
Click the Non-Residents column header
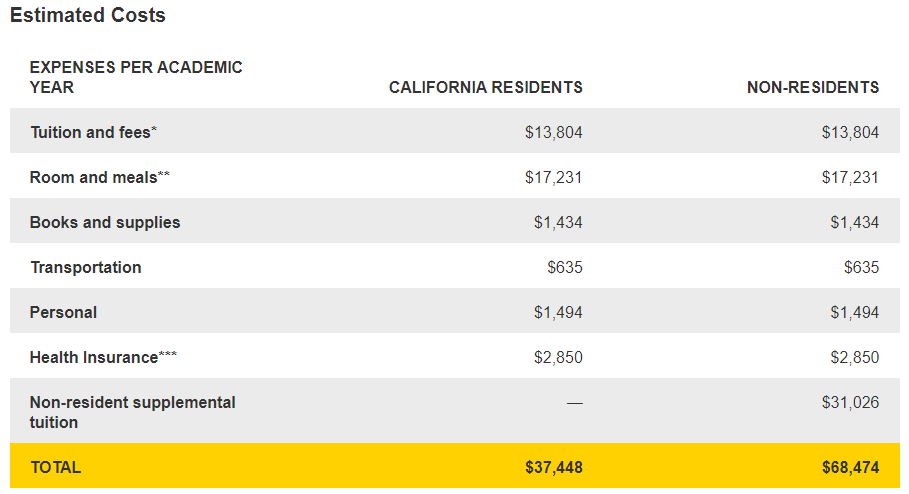pyautogui.click(x=812, y=87)
